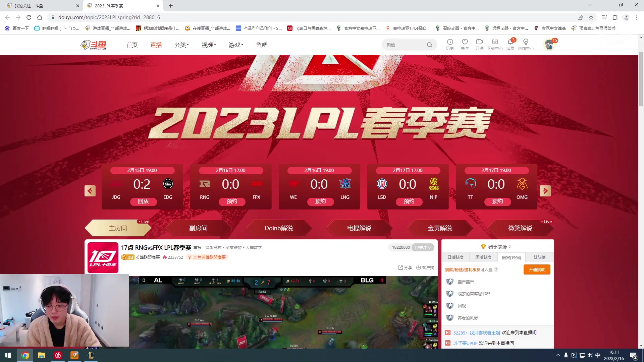Click 回放 to replay JDG vs EDG match
This screenshot has width=644, height=362.
click(x=143, y=201)
